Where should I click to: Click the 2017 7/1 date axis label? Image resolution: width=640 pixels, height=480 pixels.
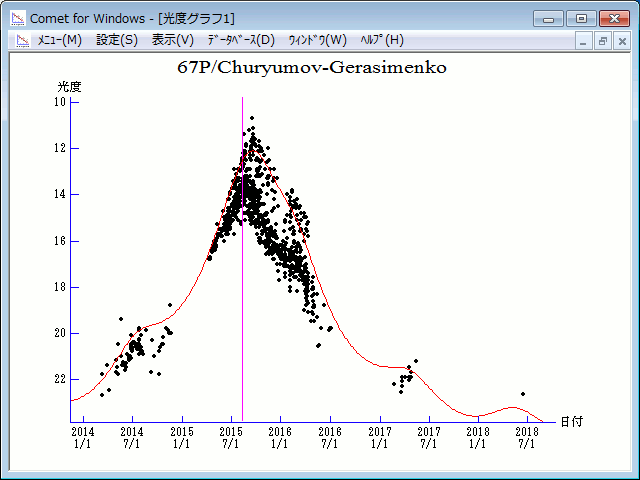point(429,438)
